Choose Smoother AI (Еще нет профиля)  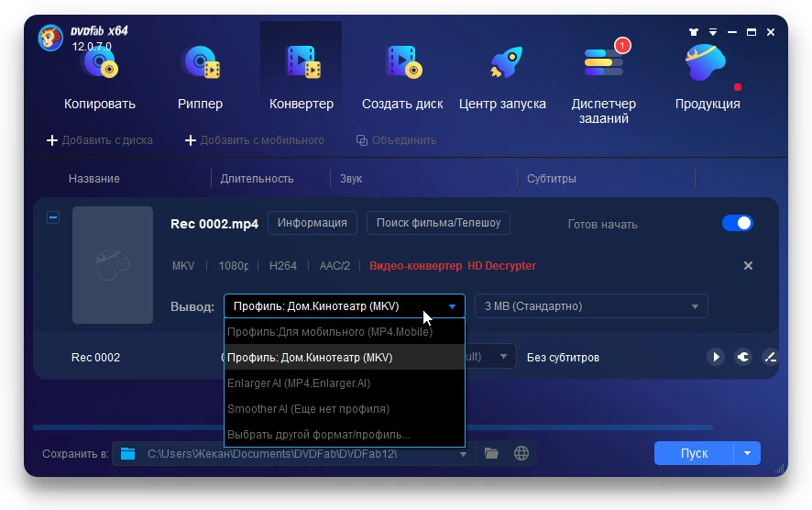[x=345, y=409]
